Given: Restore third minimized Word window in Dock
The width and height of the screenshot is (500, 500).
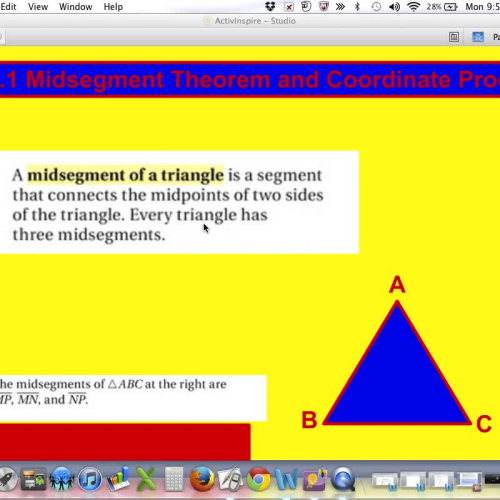Looking at the screenshot, I should 441,481.
